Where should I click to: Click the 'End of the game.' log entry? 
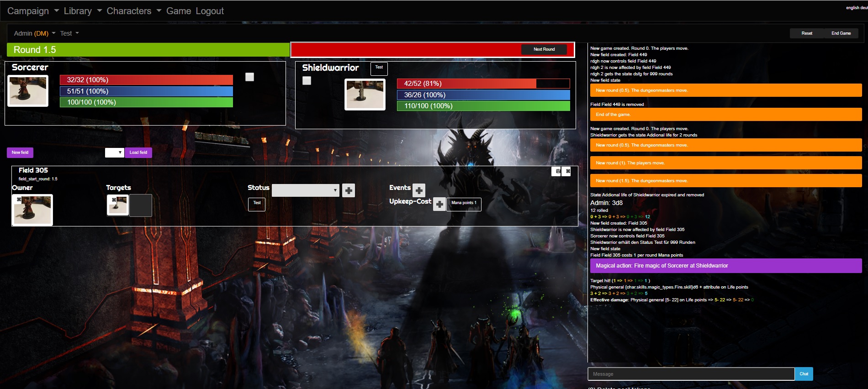tap(726, 115)
